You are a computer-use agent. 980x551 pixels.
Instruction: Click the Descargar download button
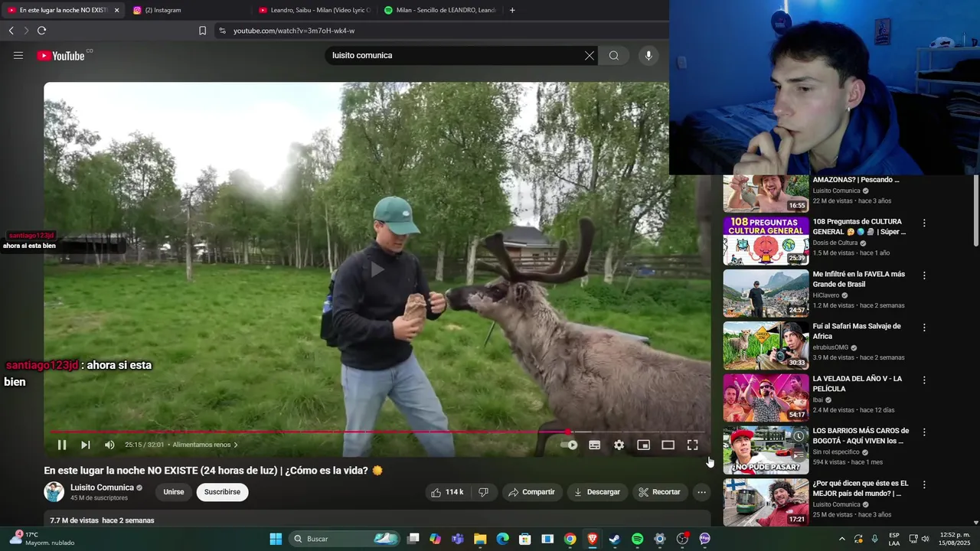coord(596,492)
